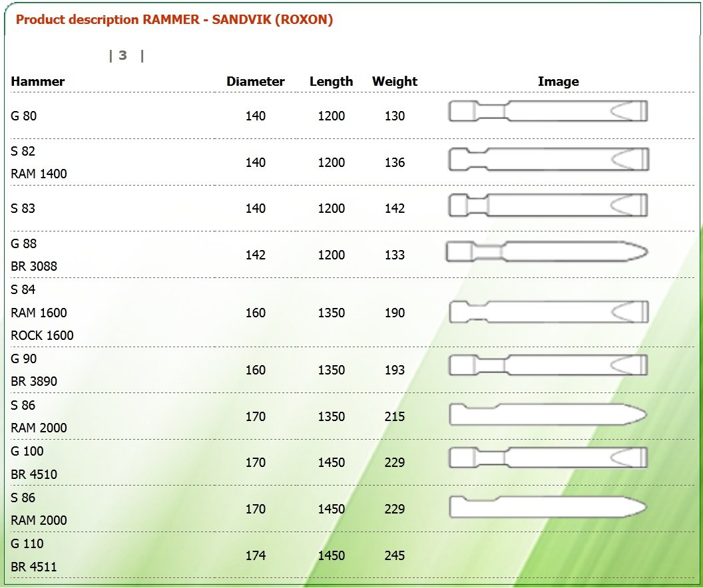The width and height of the screenshot is (703, 588).
Task: Select the G 90 hammer name
Action: [x=24, y=359]
